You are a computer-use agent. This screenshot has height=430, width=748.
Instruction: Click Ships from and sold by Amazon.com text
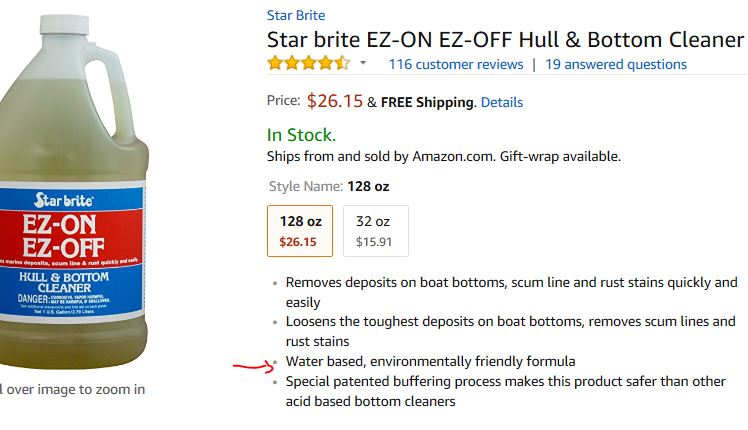pos(444,157)
